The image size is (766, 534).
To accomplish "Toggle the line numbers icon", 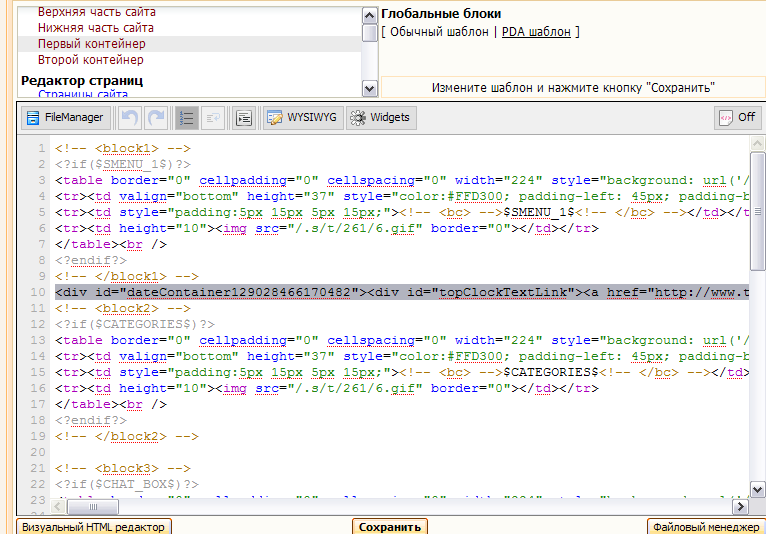I will pyautogui.click(x=186, y=118).
